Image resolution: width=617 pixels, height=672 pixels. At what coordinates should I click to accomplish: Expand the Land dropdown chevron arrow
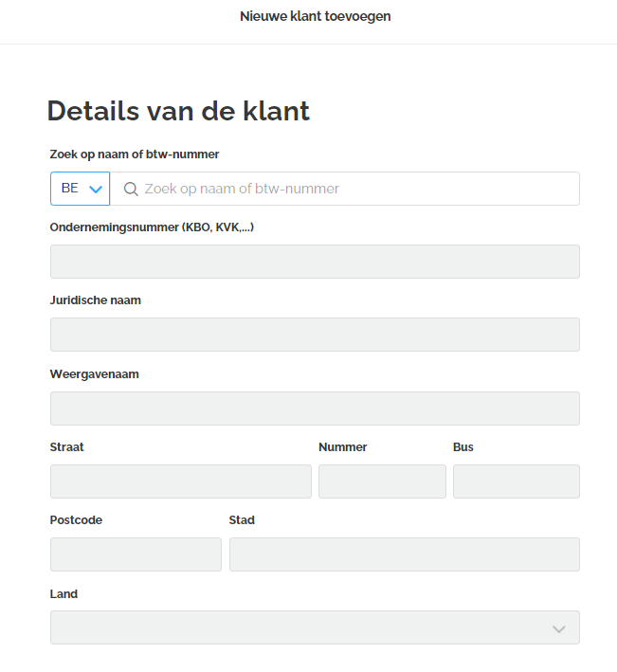558,628
